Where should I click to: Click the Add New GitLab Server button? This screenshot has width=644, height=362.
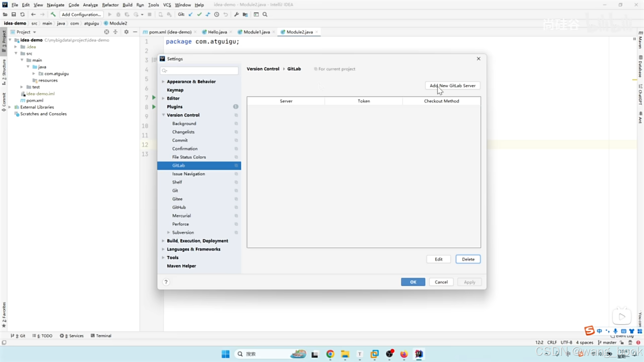(x=452, y=86)
